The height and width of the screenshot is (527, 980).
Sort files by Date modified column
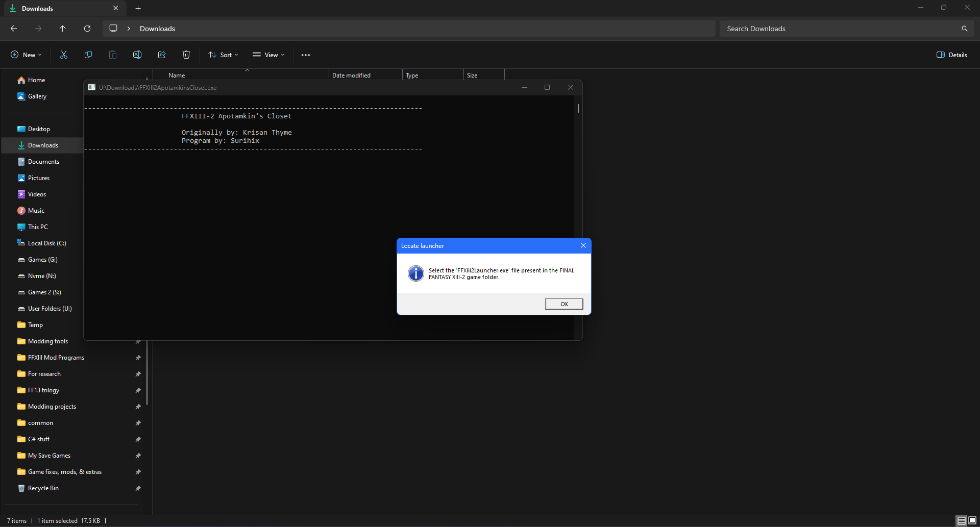click(351, 75)
